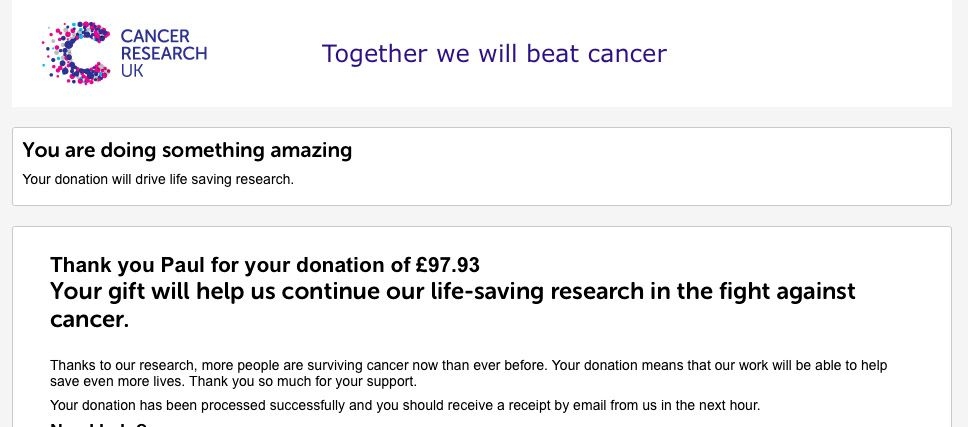
Task: Click the 'Together we will beat cancer' tagline
Action: 494,54
